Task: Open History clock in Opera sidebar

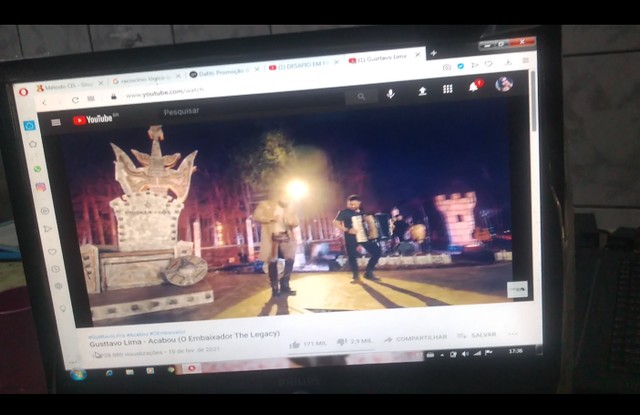Action: [56, 269]
